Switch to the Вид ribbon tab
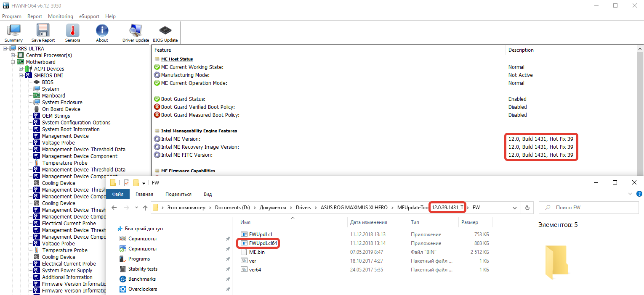Screen dimensions: 644x295 coord(208,194)
